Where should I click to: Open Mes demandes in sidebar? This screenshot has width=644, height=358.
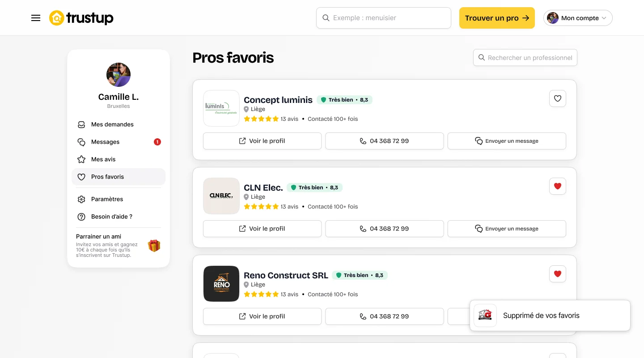click(119, 124)
